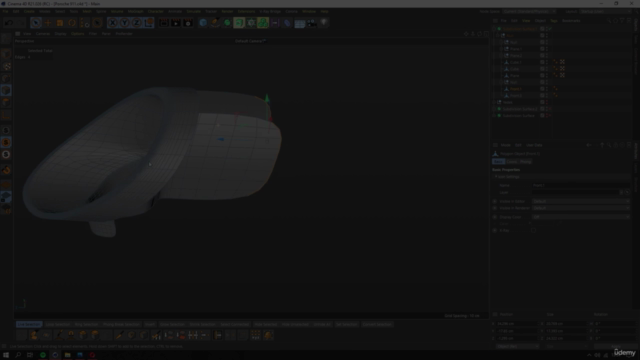640x360 pixels.
Task: Open the Visible in Editor dropdown
Action: click(580, 201)
